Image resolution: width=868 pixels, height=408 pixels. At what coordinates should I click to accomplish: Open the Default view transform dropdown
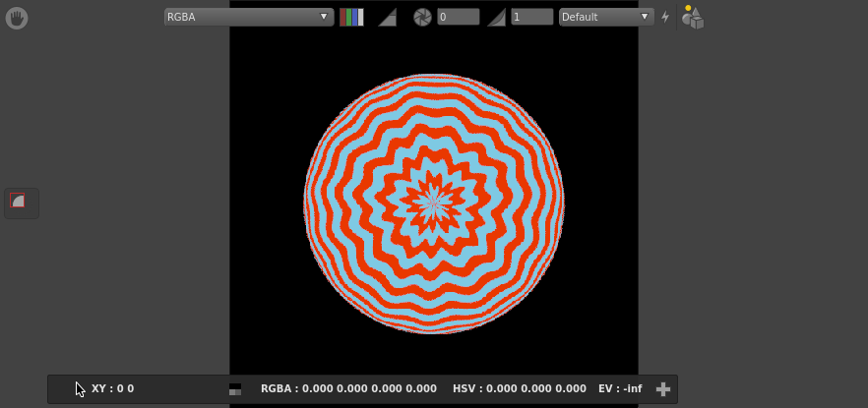click(x=606, y=17)
